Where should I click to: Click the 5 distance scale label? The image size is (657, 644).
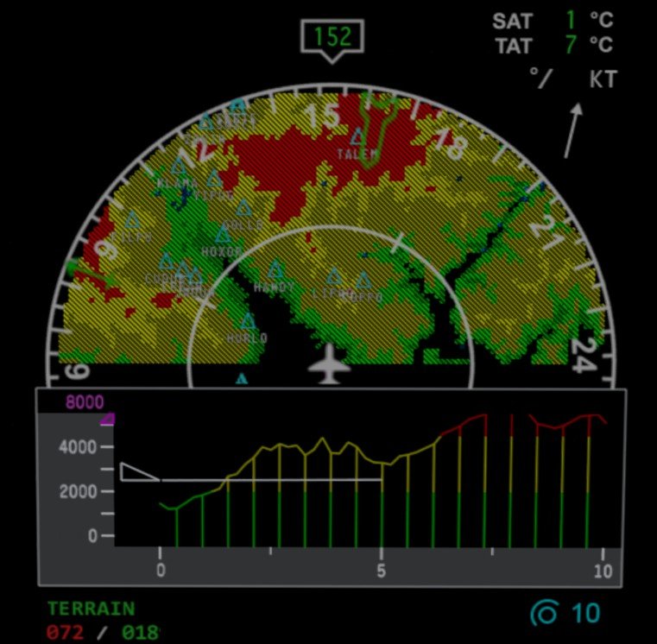(x=381, y=571)
